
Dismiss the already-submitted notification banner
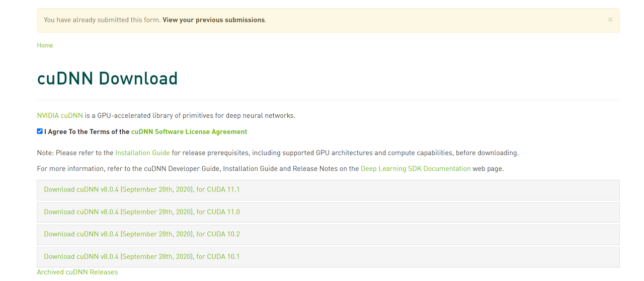pos(610,20)
